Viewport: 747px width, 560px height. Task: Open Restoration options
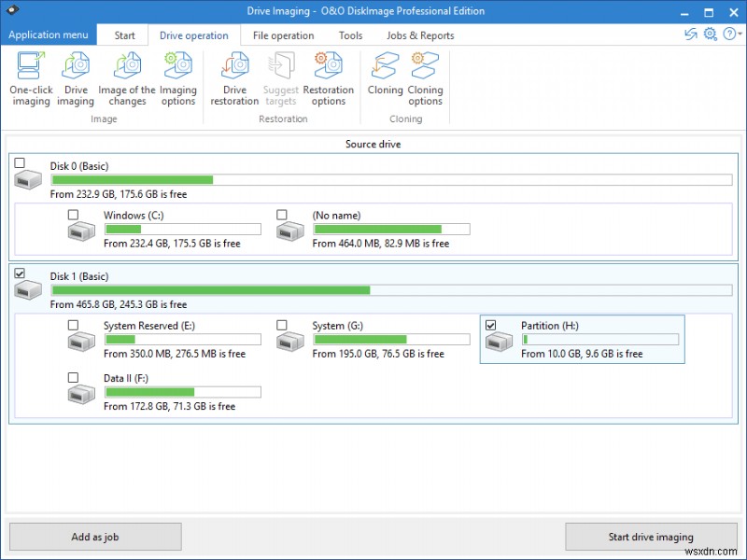(x=327, y=79)
